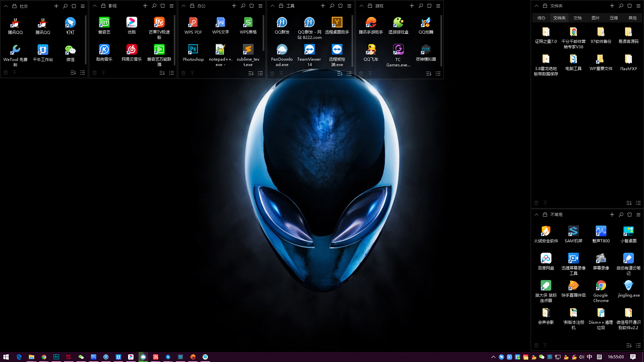Open the 钉钉 DingTalk icon
The height and width of the screenshot is (362, 644).
pyautogui.click(x=70, y=26)
